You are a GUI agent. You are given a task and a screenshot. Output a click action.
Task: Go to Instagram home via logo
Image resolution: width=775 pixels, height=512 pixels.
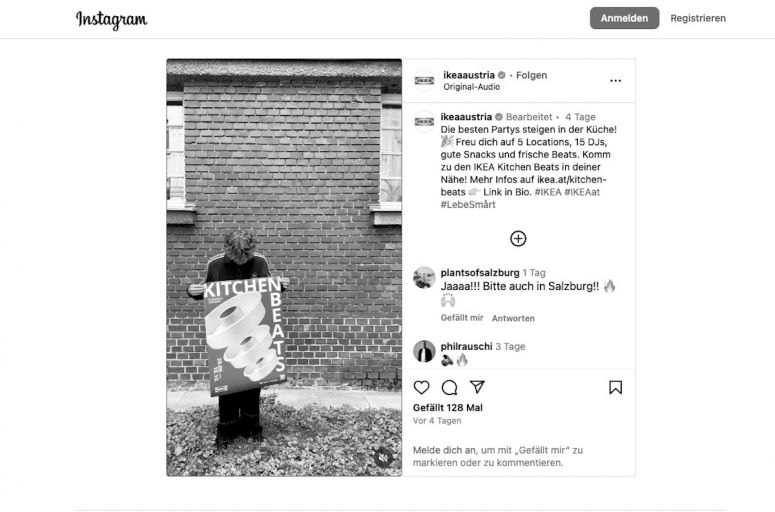(x=111, y=20)
